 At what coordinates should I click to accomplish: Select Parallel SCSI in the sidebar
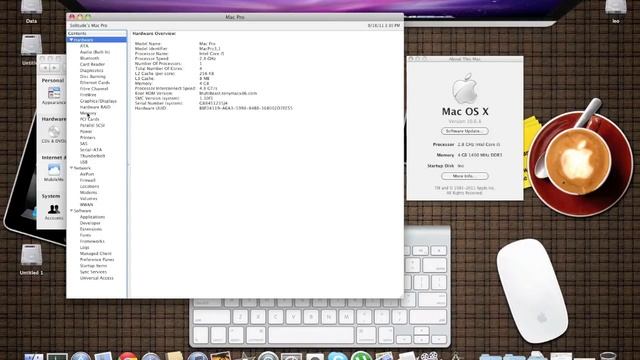tap(92, 125)
